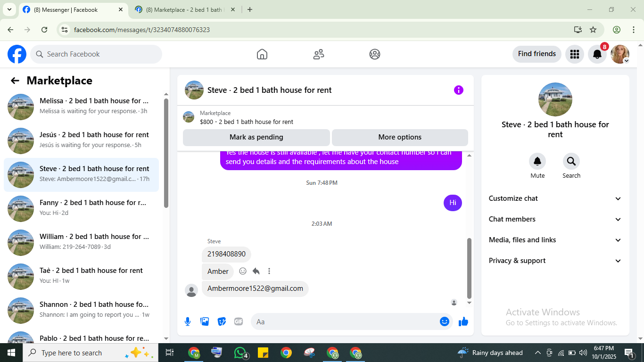Reply to the Amber message
This screenshot has height=362, width=644.
(256, 271)
